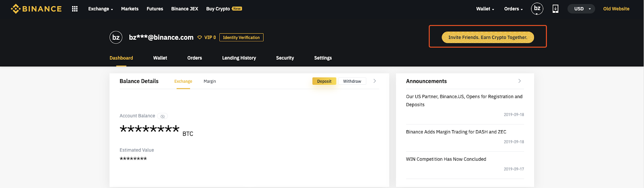Open Margin Trading for DASH and ZEC announcement
The image size is (644, 188).
(456, 132)
